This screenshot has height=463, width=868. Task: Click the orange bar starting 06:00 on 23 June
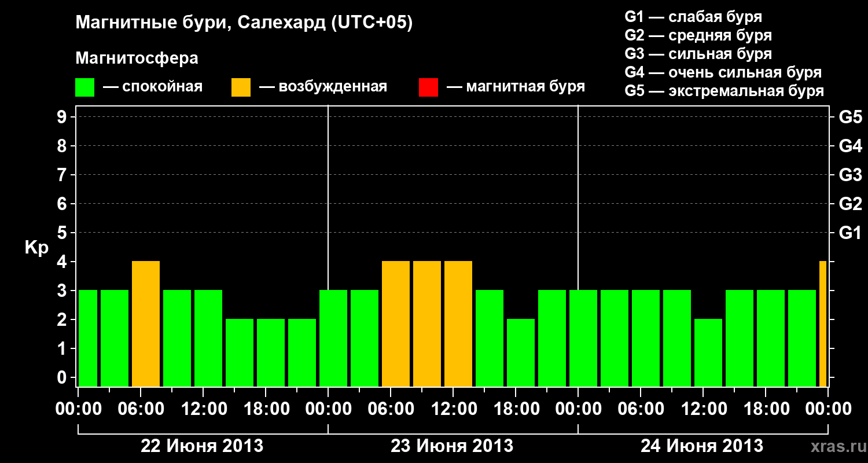pos(396,324)
